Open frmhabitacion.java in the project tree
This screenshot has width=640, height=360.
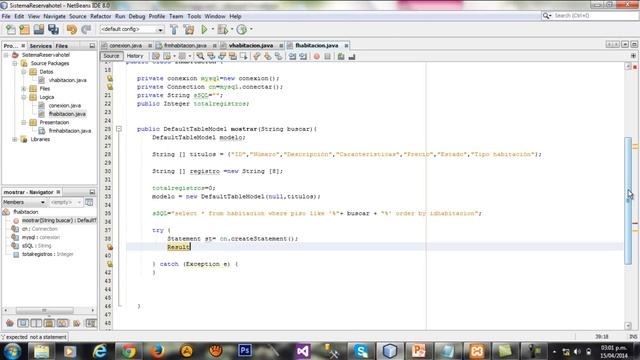pos(69,131)
